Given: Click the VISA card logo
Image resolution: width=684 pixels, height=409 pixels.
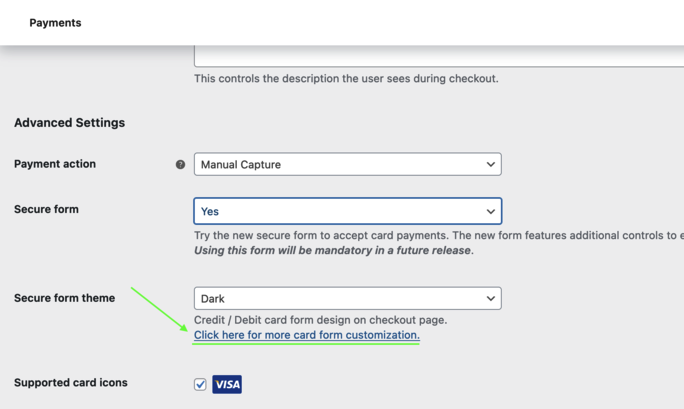Looking at the screenshot, I should coord(227,384).
